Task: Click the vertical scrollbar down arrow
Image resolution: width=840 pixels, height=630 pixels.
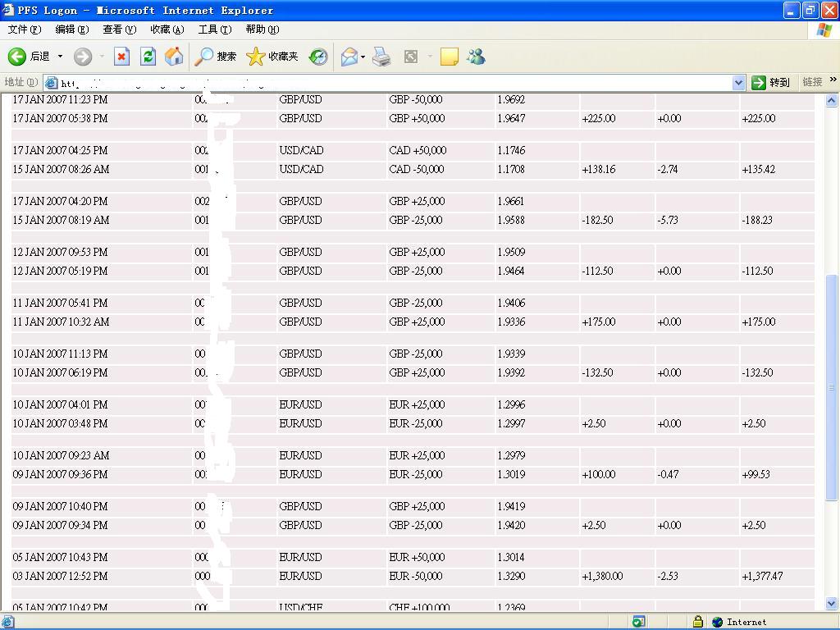Action: (831, 603)
